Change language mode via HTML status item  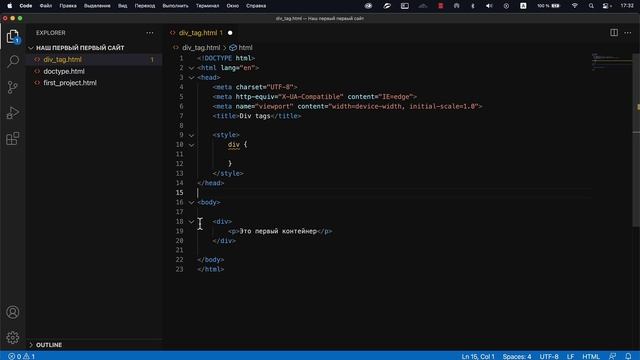click(x=591, y=356)
